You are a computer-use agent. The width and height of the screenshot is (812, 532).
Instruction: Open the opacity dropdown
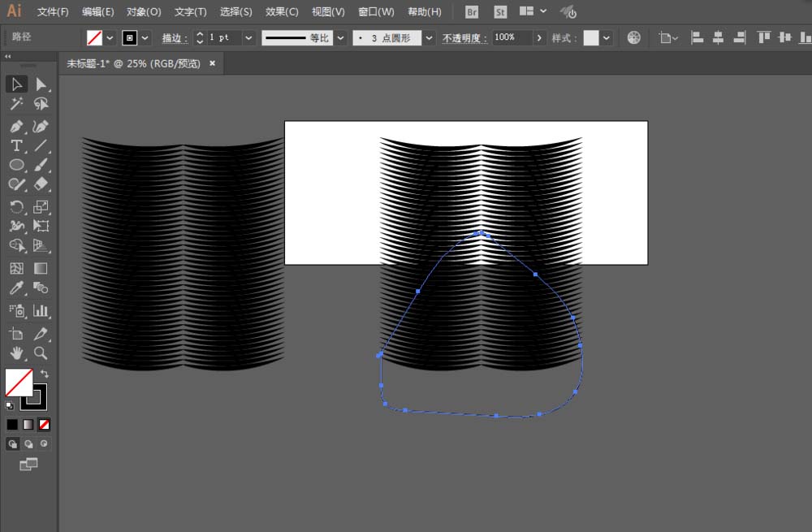point(538,37)
